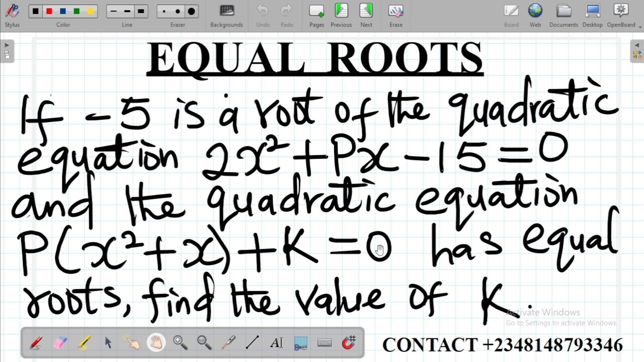
Task: Pick the Interact with items finger tool
Action: (x=132, y=343)
